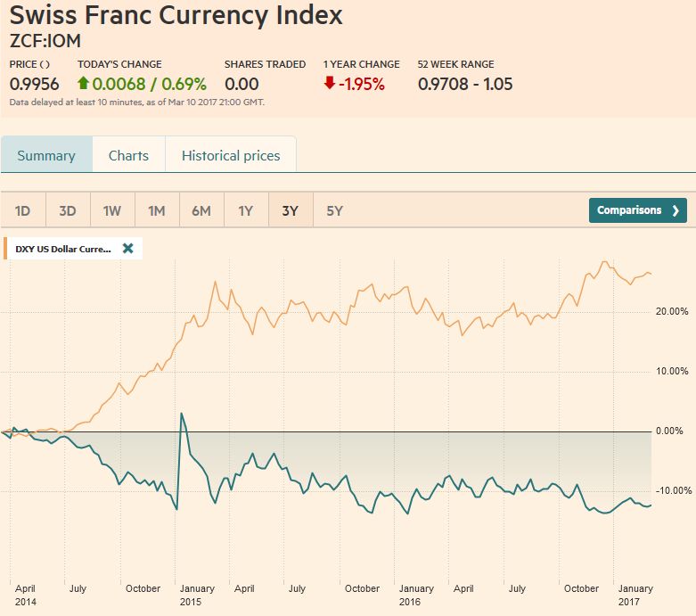The image size is (696, 616).
Task: Click the green up arrow by today's change
Action: [x=84, y=84]
